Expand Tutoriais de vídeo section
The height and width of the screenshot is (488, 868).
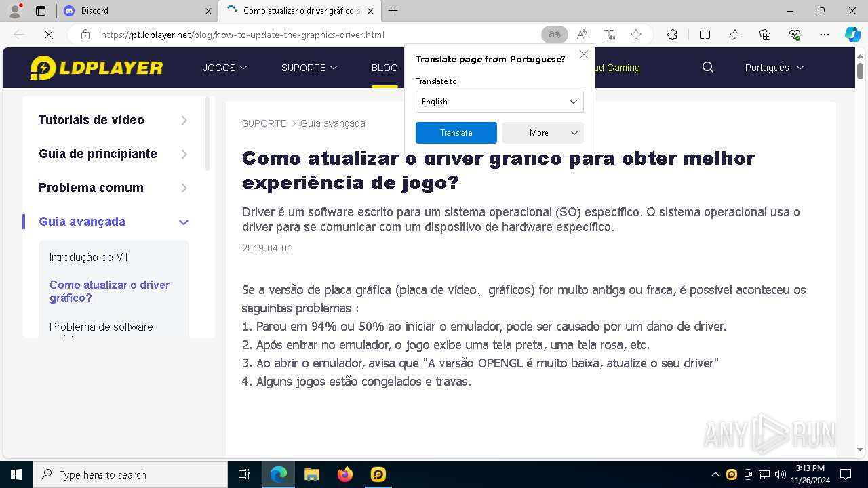click(x=113, y=120)
